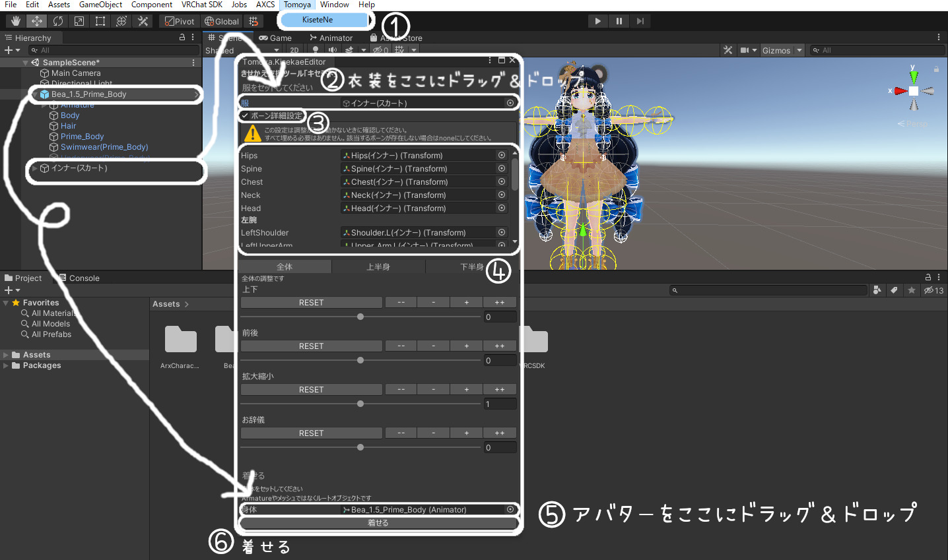Screen dimensions: 948x560
Task: Advance one frame with the Step button
Action: (640, 21)
